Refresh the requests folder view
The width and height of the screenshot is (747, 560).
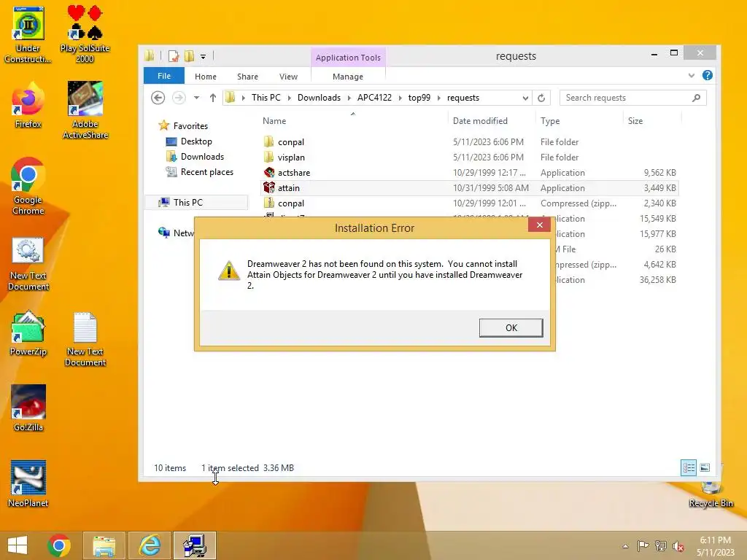(x=541, y=98)
